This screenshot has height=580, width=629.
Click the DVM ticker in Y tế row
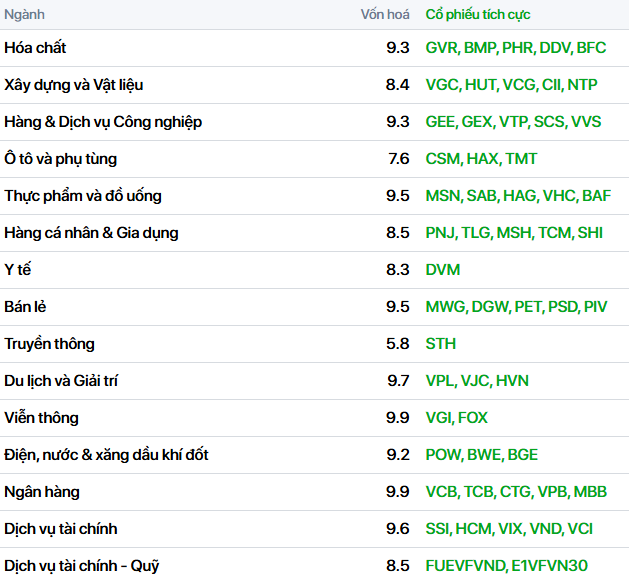[x=442, y=270]
